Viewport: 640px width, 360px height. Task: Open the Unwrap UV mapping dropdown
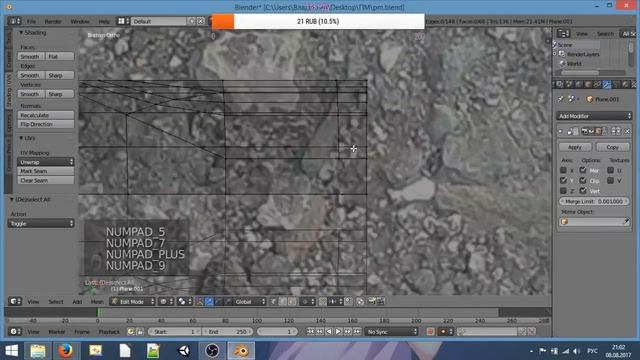click(46, 162)
